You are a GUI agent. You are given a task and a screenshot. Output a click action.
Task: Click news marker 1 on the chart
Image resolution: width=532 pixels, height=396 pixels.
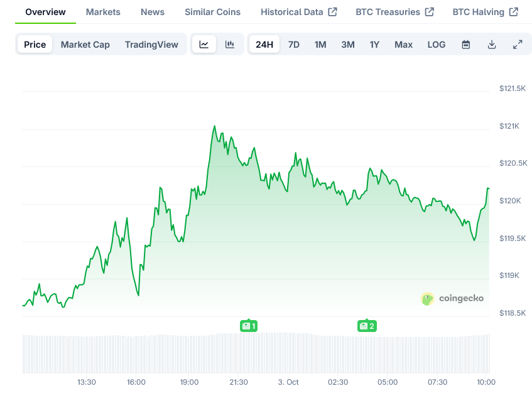pyautogui.click(x=249, y=326)
